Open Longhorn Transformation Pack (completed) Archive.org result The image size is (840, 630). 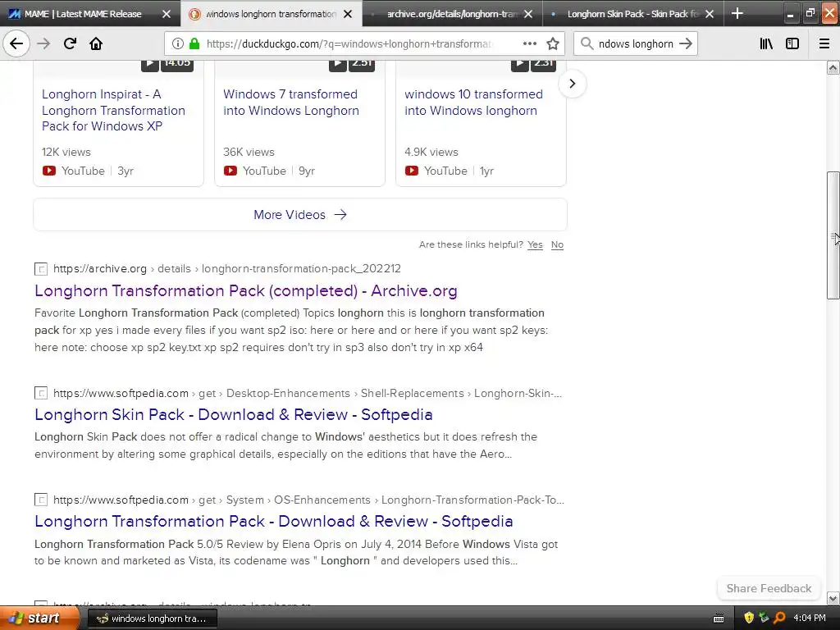[x=246, y=291]
